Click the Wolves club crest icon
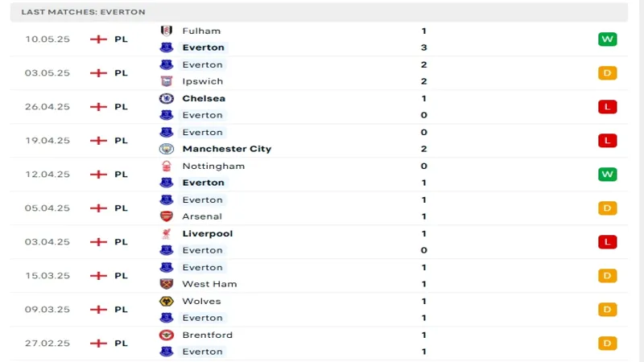This screenshot has height=362, width=644. 167,301
